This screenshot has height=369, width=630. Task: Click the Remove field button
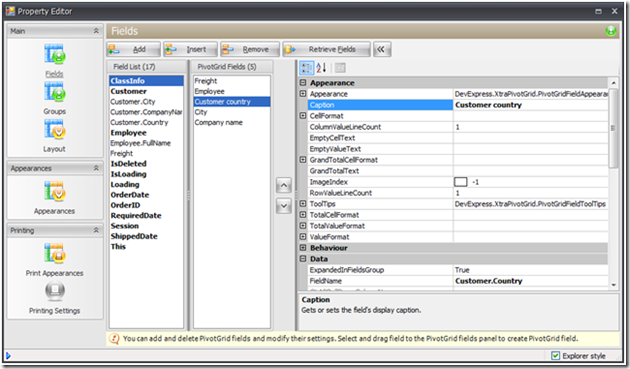pos(250,49)
